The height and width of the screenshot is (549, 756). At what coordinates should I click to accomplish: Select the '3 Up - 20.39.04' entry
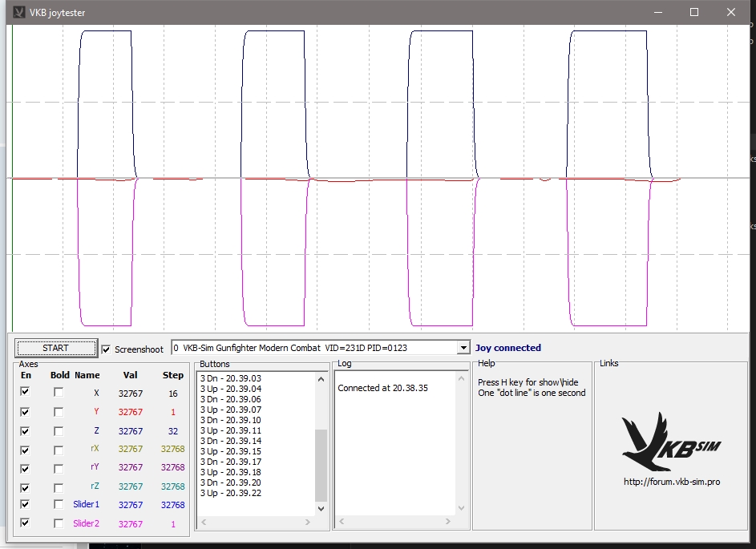(230, 389)
